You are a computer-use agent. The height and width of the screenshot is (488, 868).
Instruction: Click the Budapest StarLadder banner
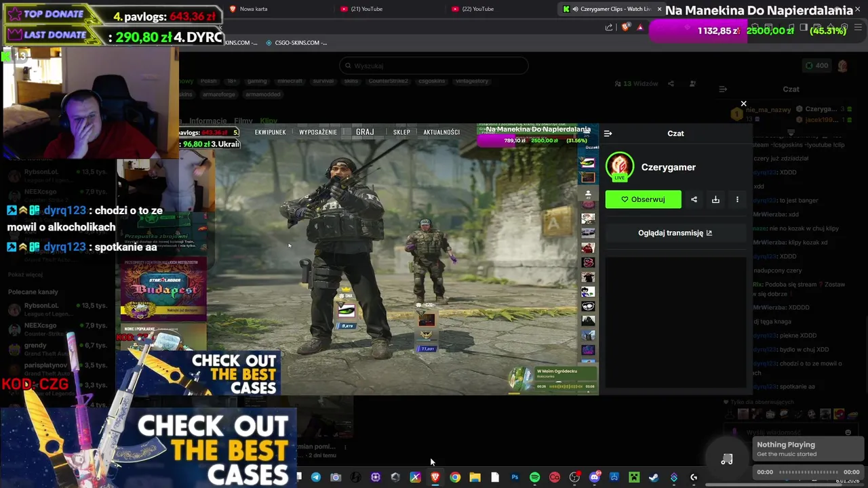pyautogui.click(x=163, y=289)
